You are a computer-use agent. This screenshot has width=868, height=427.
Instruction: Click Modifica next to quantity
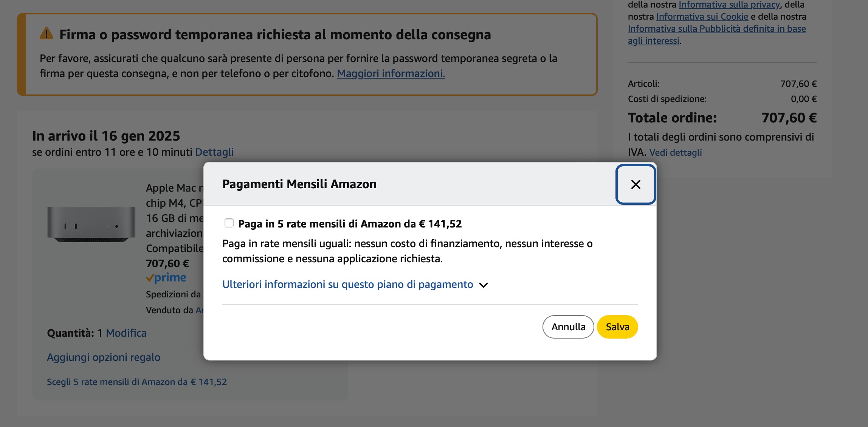click(x=126, y=333)
